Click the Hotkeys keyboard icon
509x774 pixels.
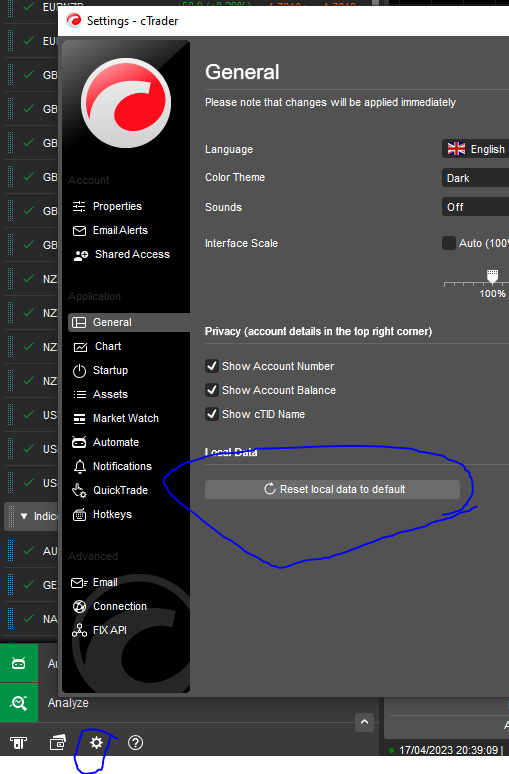79,515
